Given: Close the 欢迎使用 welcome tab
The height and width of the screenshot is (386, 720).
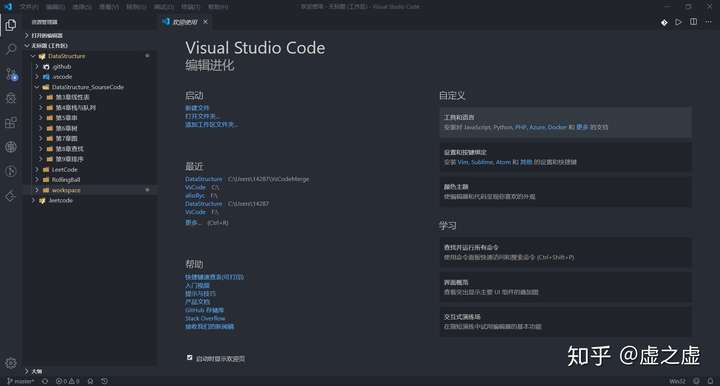Looking at the screenshot, I should coord(206,22).
